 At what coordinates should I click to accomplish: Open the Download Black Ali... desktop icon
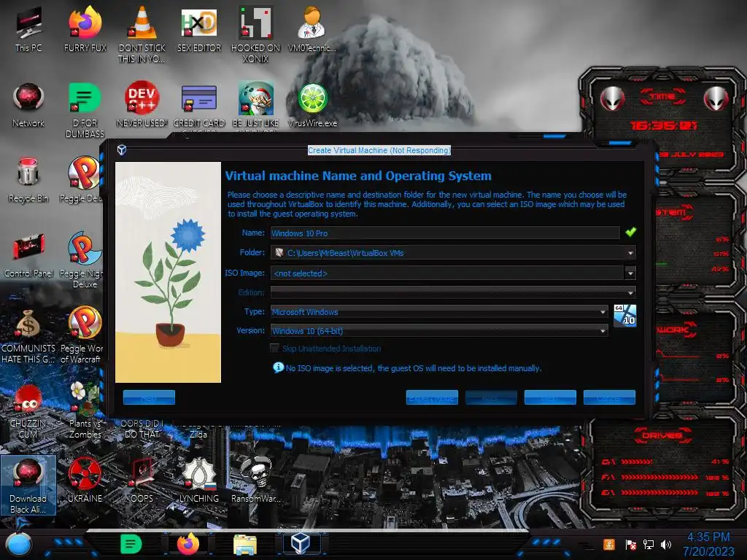tap(28, 485)
